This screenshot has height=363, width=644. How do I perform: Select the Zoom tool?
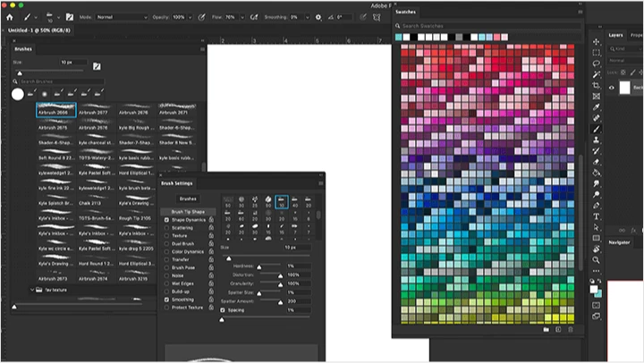[596, 260]
